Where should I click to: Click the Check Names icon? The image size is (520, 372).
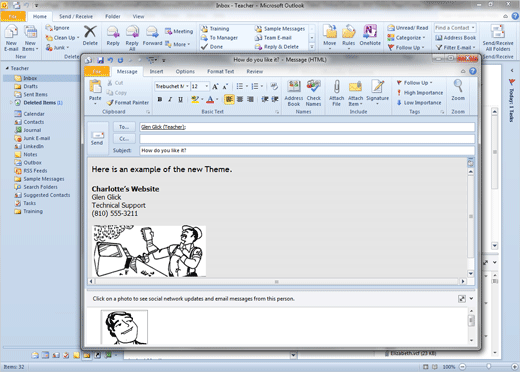coord(313,93)
